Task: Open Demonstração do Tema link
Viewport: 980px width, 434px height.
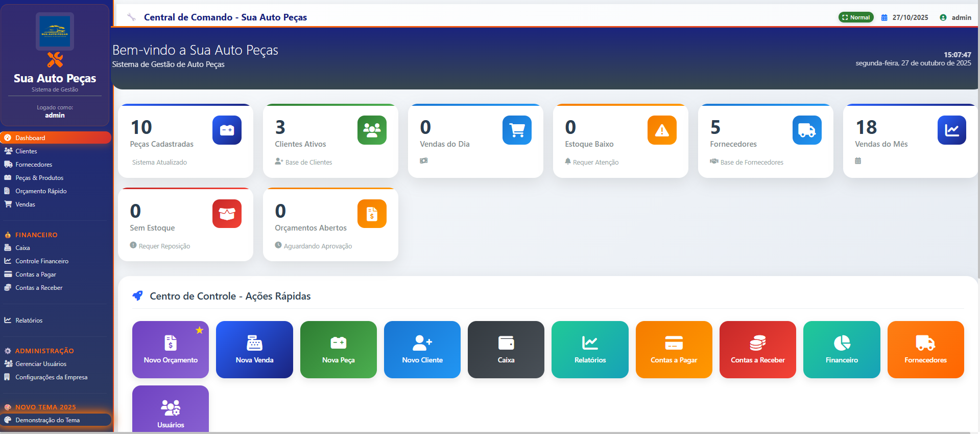Action: 47,420
